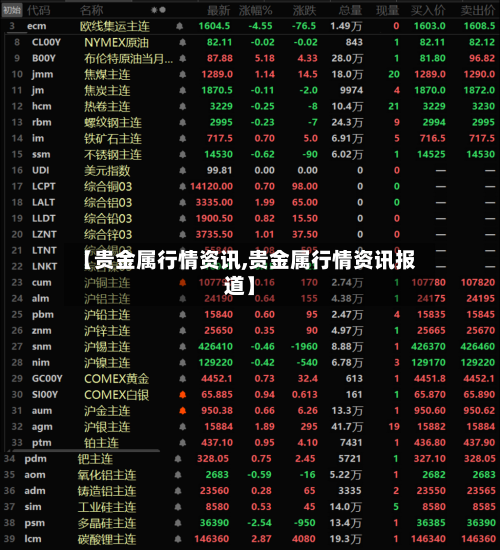Click latest price 1870.5 for 焦炭主连
This screenshot has width=500, height=550.
(x=217, y=90)
